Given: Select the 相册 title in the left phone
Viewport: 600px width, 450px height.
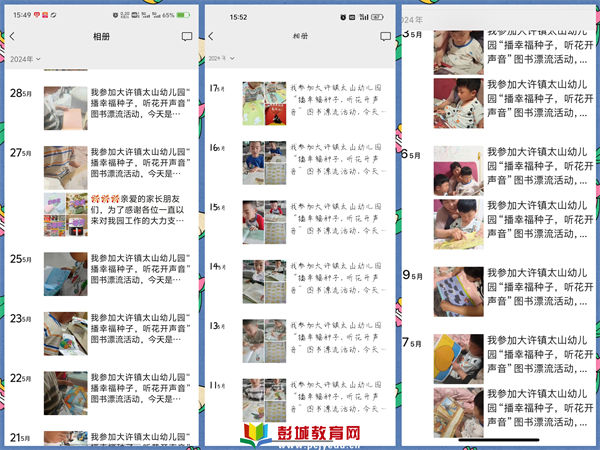Looking at the screenshot, I should (101, 36).
